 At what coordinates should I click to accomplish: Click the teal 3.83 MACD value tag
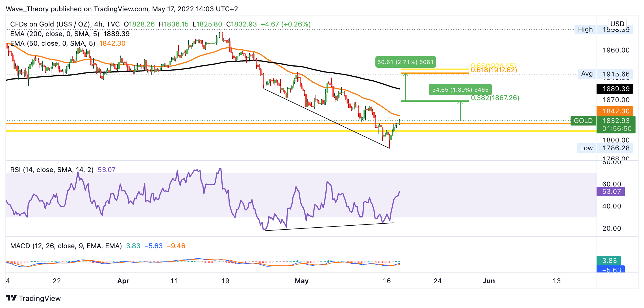tap(609, 260)
